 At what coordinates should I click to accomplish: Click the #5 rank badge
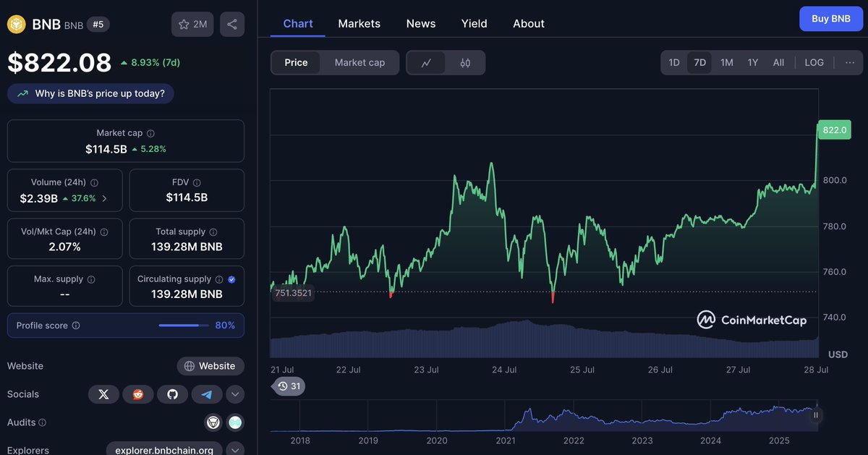click(97, 25)
